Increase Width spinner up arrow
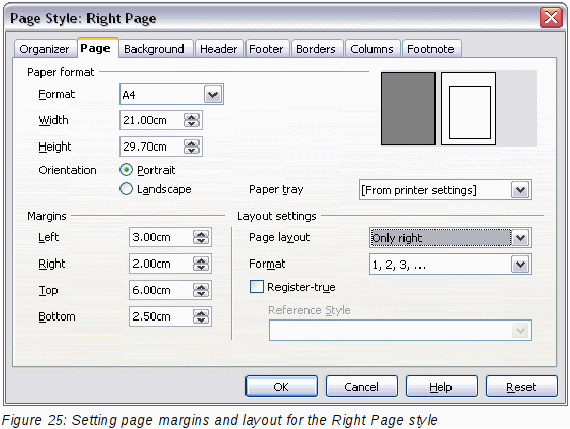This screenshot has width=570, height=429. tap(192, 117)
